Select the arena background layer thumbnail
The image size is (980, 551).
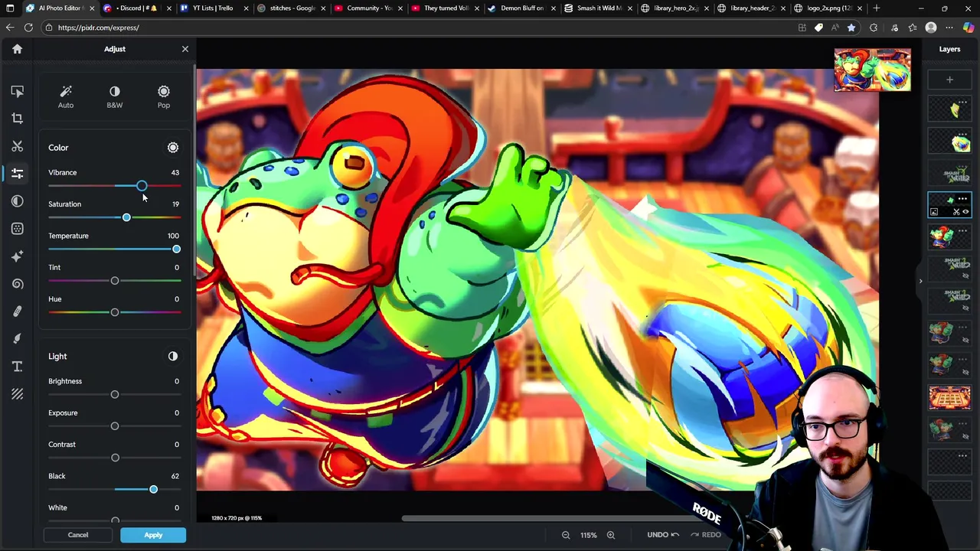click(x=949, y=398)
